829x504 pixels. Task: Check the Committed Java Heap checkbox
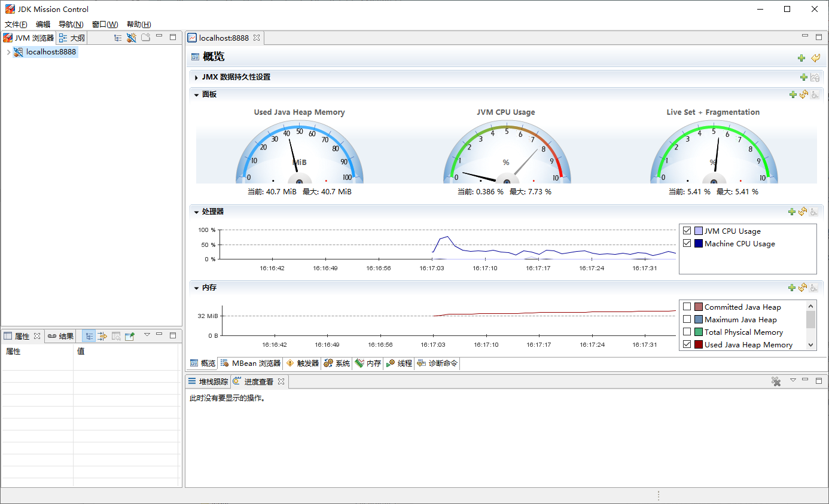(687, 307)
